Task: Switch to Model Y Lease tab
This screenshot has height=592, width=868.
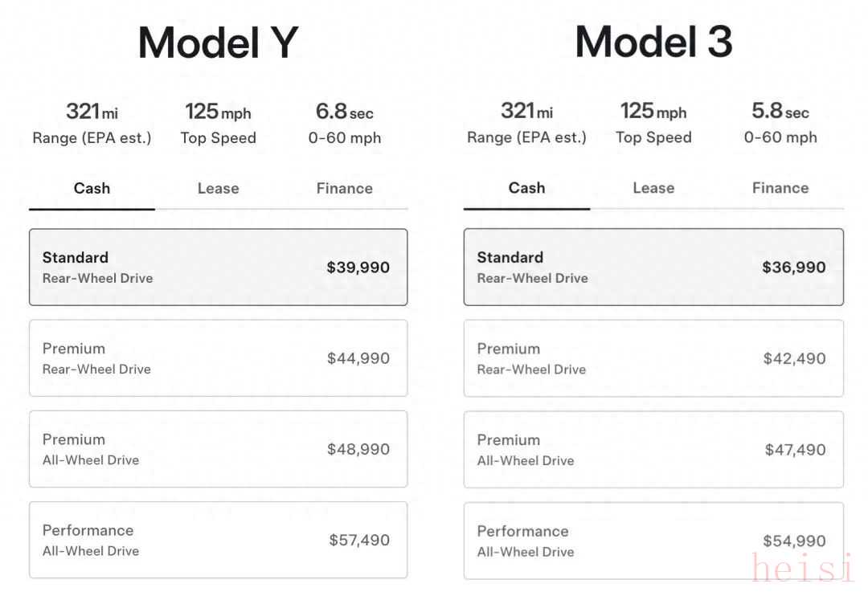Action: point(218,189)
